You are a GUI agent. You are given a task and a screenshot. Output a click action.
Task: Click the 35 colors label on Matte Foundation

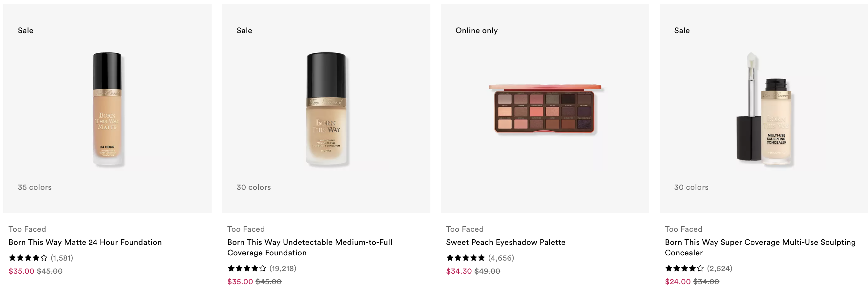click(35, 187)
